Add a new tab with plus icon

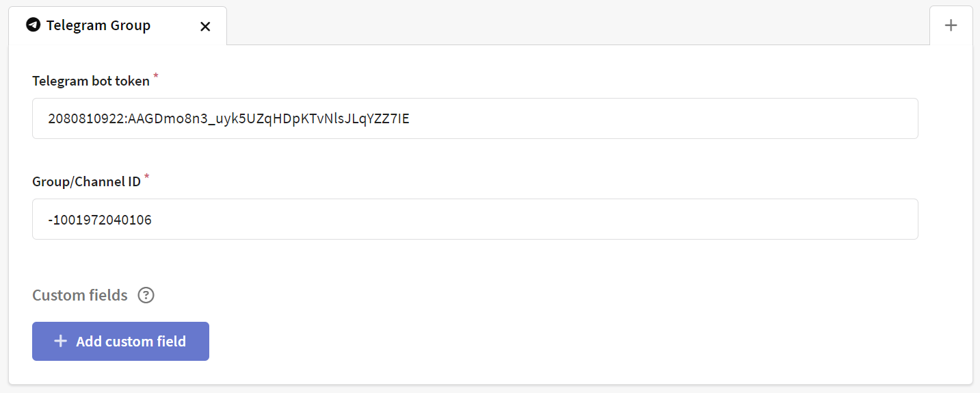[x=951, y=25]
